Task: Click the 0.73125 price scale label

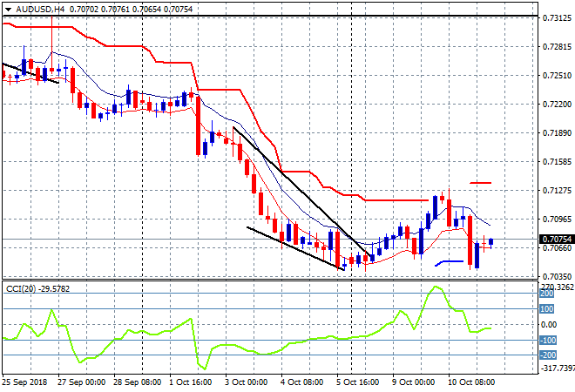Action: 557,17
